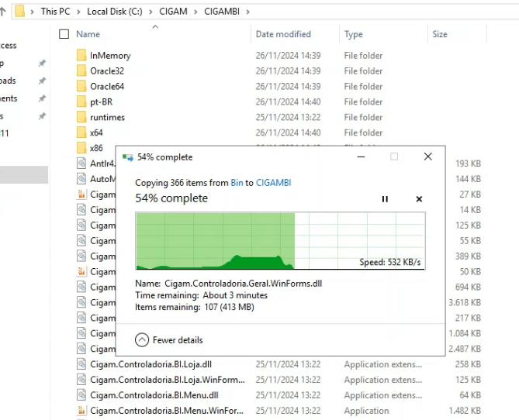Click the runtimes folder icon
The height and width of the screenshot is (420, 519).
tap(82, 118)
